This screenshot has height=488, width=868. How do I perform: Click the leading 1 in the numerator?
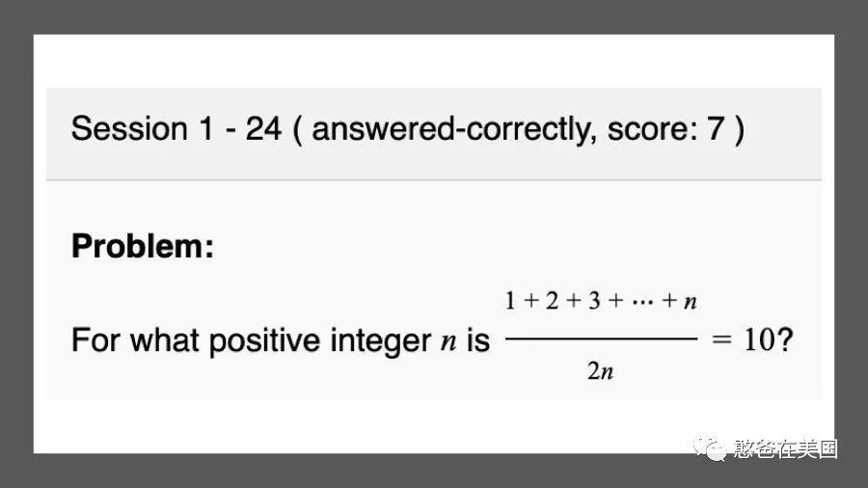pos(510,301)
